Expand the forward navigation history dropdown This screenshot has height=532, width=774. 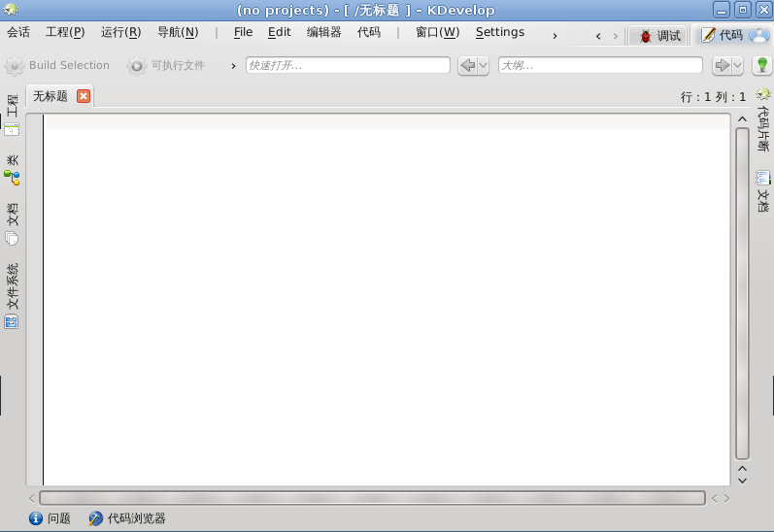[737, 65]
